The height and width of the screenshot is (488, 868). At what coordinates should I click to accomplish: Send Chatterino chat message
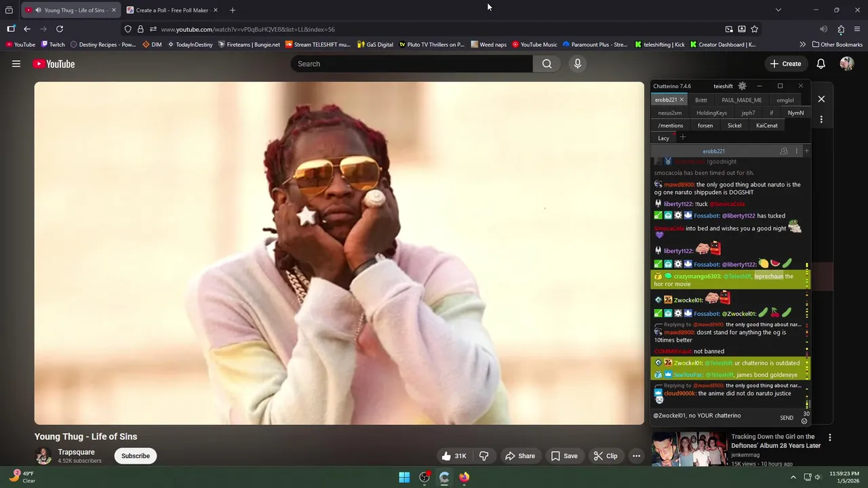[786, 418]
